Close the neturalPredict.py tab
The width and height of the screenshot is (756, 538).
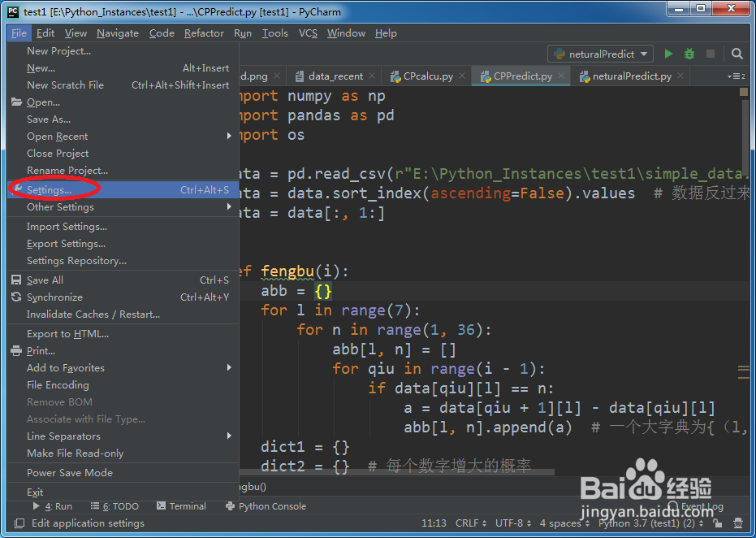tap(680, 76)
